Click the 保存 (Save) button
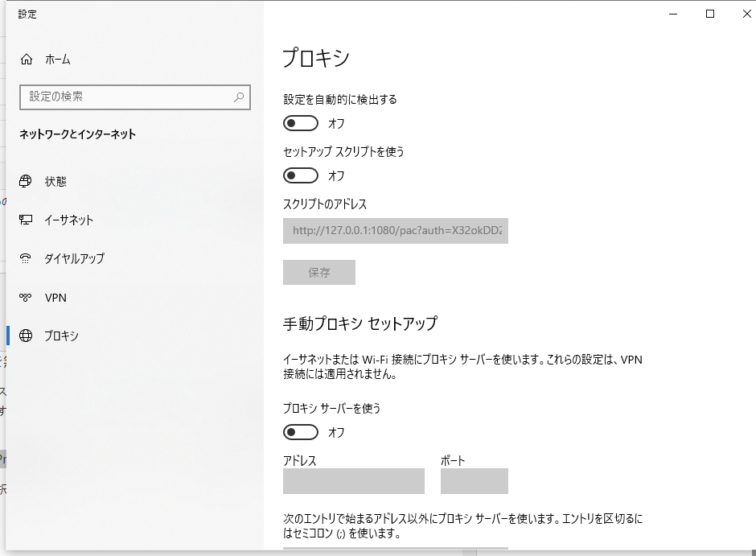This screenshot has height=556, width=756. click(x=318, y=272)
